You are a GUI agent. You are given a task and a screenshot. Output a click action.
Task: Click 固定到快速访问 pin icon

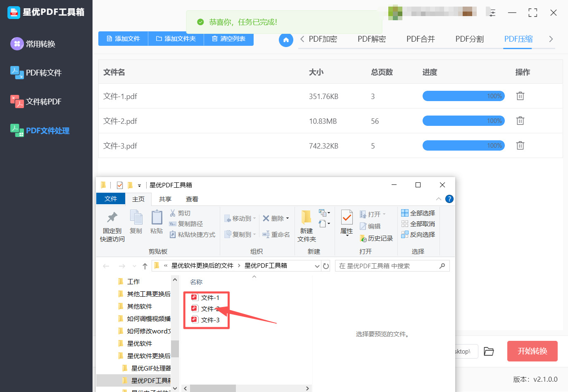pos(112,217)
